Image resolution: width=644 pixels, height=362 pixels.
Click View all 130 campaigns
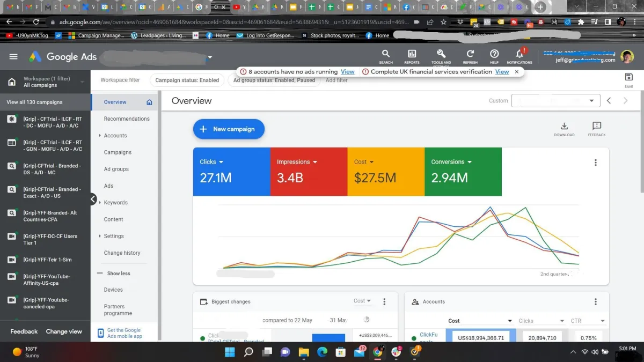click(34, 102)
